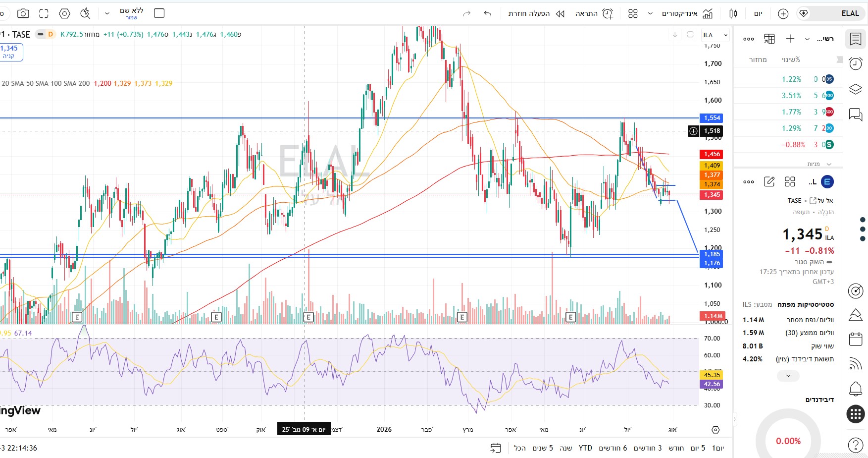Select the blue 1,554 price level label
Screen dimensions: 868x458
pos(712,118)
